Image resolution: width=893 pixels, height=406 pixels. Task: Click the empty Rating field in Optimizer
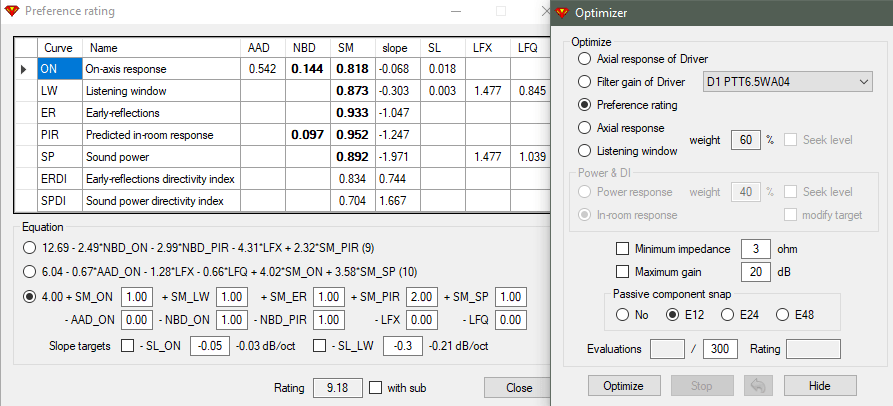point(813,349)
